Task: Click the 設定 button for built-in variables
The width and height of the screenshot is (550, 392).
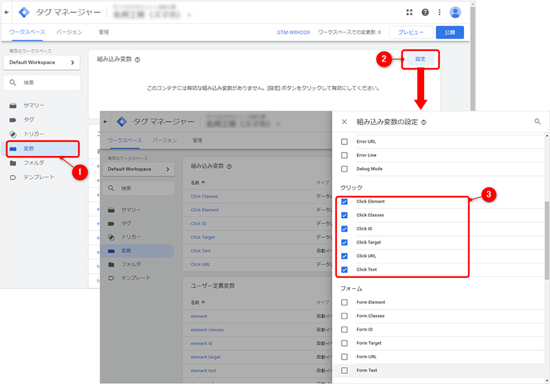Action: click(420, 59)
